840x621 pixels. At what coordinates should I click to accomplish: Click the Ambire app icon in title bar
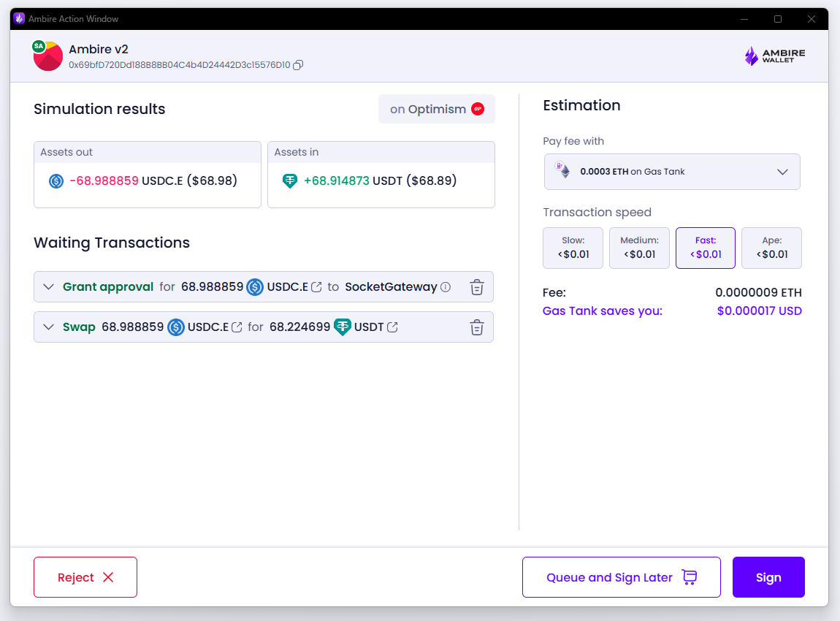19,19
